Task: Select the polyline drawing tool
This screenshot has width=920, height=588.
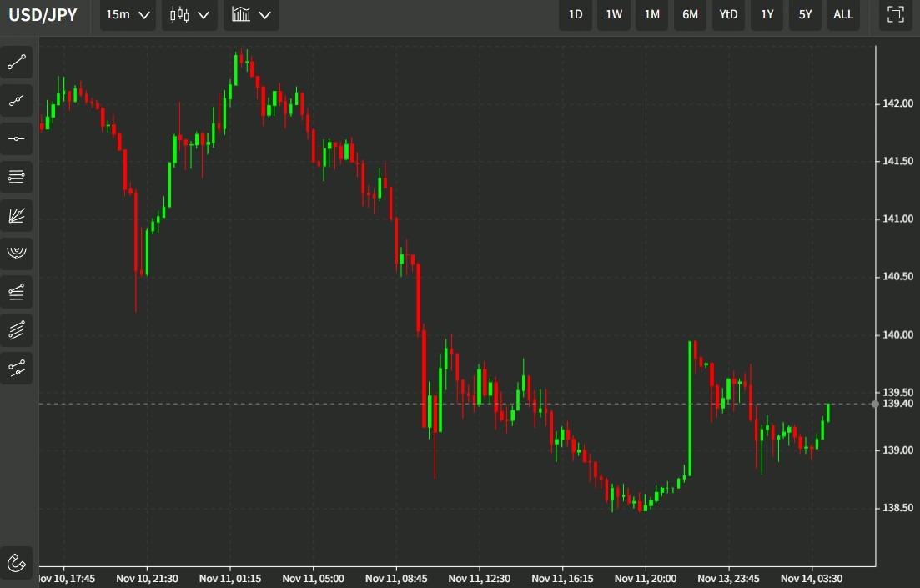Action: 17,100
